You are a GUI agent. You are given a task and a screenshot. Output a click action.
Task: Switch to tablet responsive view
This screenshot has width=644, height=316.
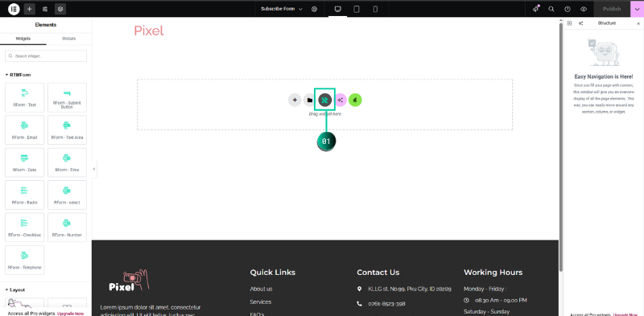pos(357,9)
